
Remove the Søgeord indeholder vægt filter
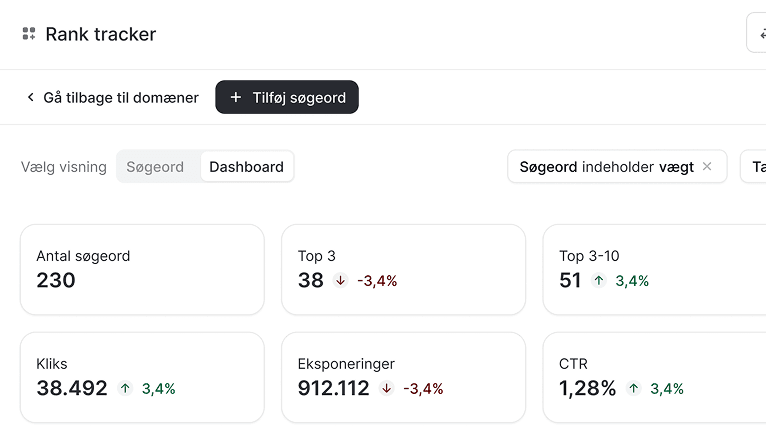pos(707,167)
